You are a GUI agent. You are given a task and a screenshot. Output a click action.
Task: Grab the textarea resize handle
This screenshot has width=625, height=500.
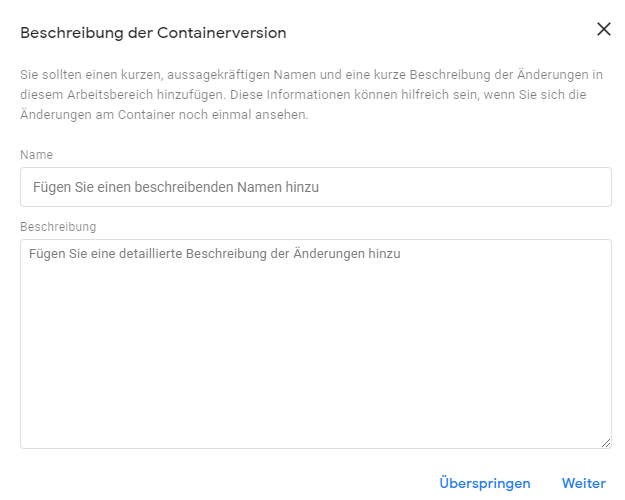coord(606,443)
